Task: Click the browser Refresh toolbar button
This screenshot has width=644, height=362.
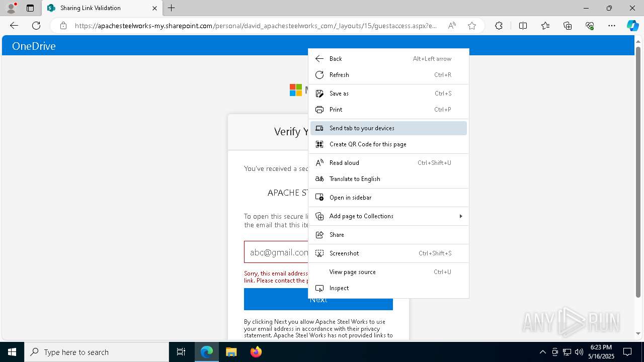Action: coord(36,26)
